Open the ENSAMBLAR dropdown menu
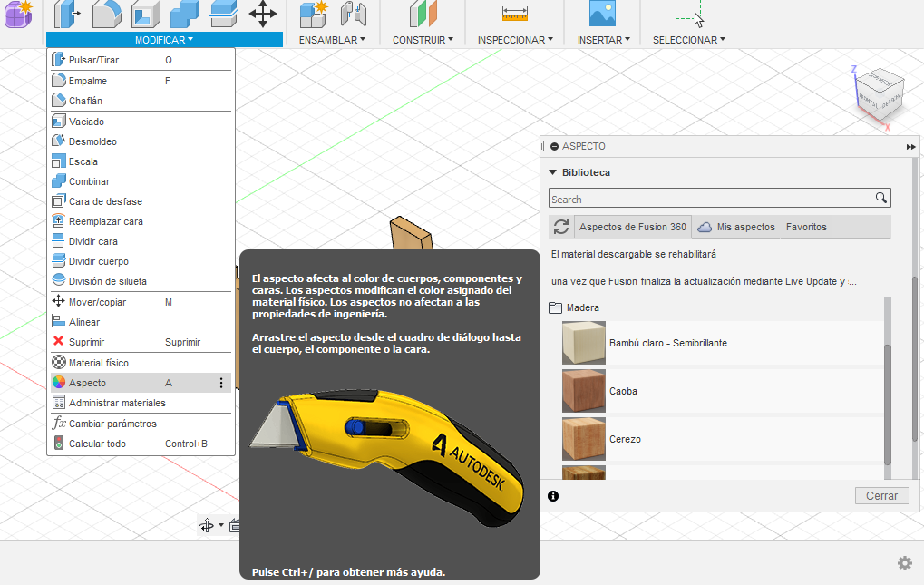924x585 pixels. pos(332,40)
